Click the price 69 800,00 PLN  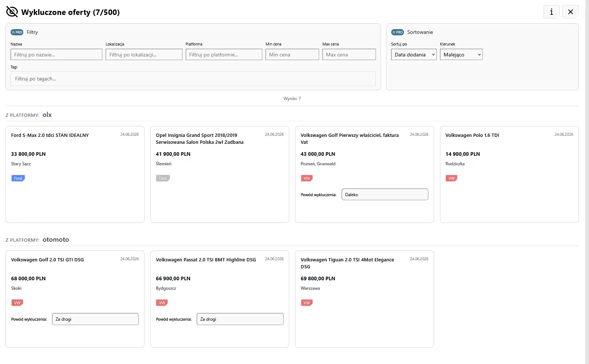(318, 278)
